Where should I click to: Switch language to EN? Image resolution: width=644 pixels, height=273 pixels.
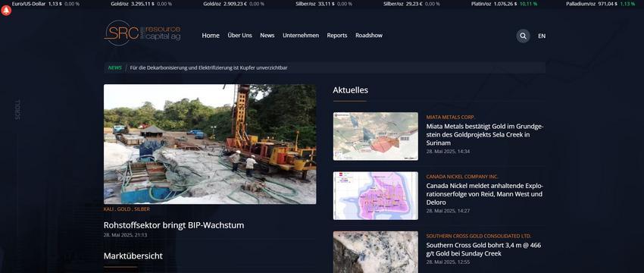click(x=542, y=36)
